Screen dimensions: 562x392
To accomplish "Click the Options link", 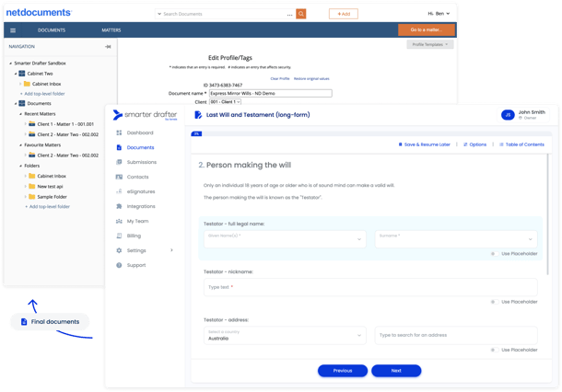I will pos(474,144).
